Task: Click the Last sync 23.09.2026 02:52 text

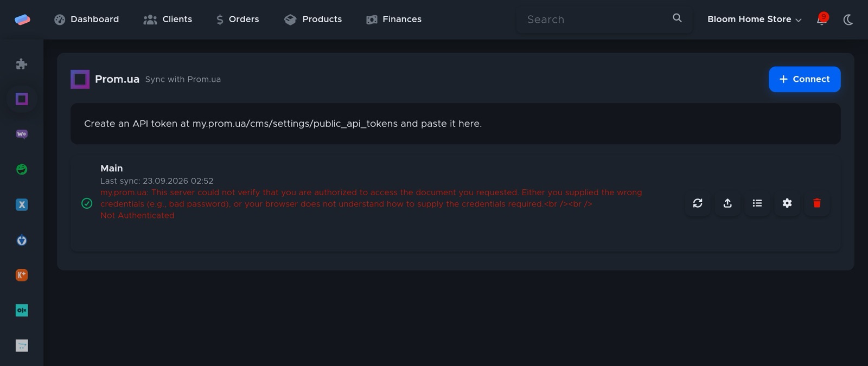Action: (157, 181)
